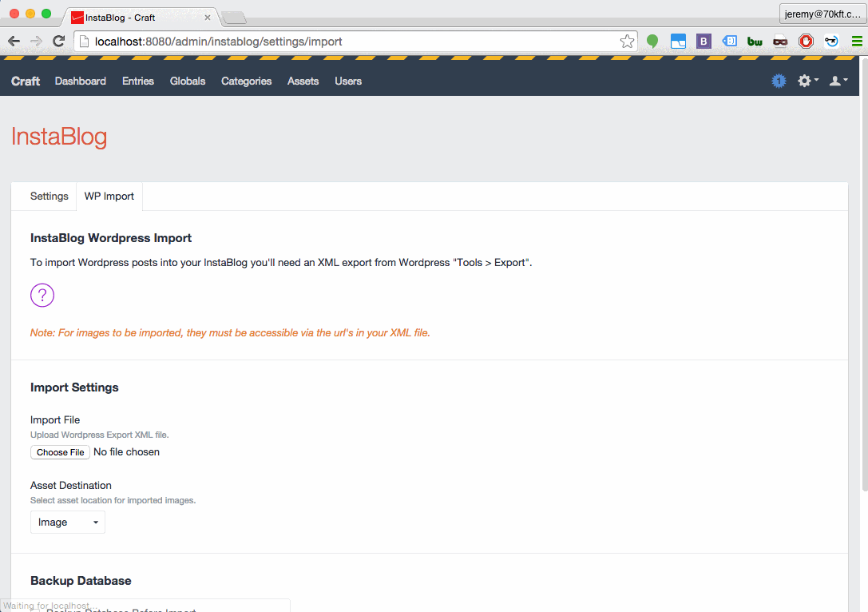Expand the Asset Destination Image dropdown
The image size is (868, 612).
68,523
